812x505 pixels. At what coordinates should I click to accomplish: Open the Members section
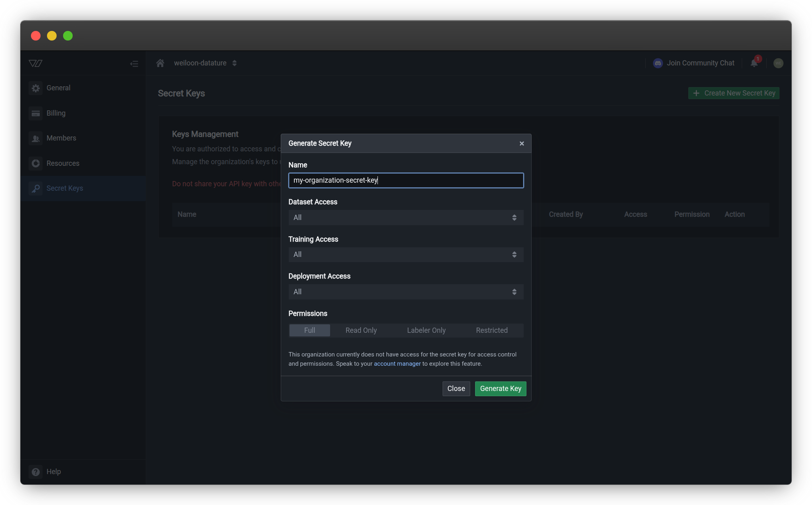tap(61, 138)
